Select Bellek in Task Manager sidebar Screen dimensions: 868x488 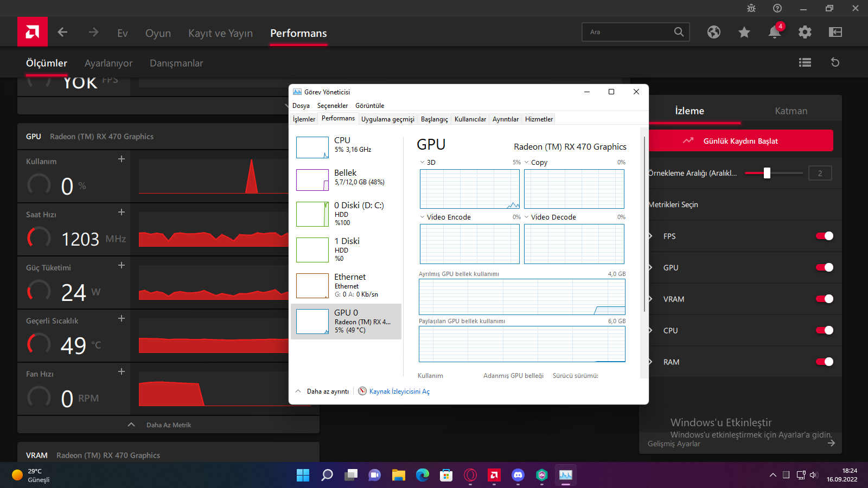[x=347, y=179]
